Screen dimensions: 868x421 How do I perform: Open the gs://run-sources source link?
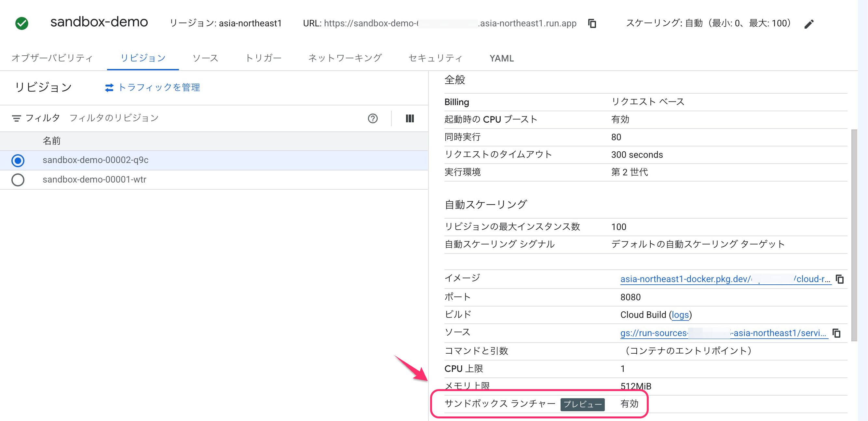[724, 333]
